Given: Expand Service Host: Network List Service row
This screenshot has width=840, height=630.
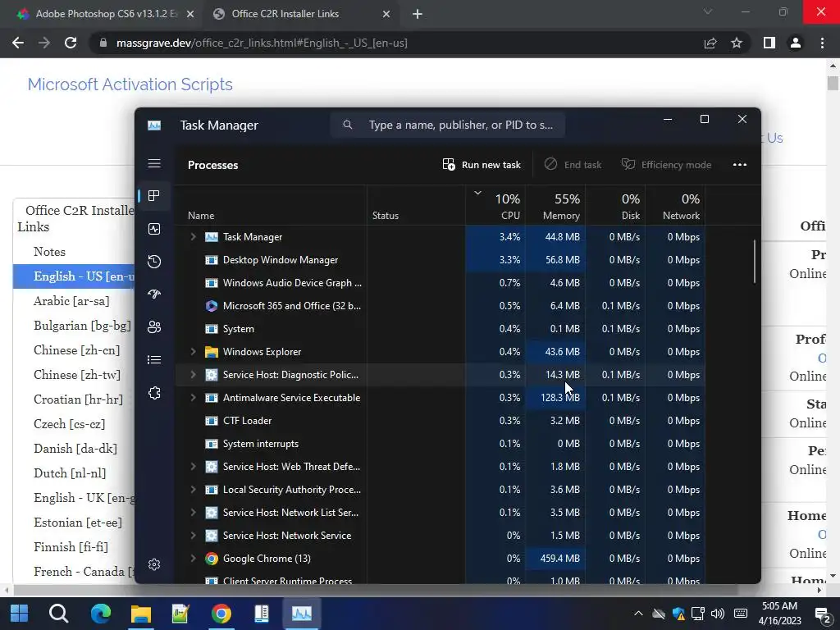Looking at the screenshot, I should click(193, 513).
